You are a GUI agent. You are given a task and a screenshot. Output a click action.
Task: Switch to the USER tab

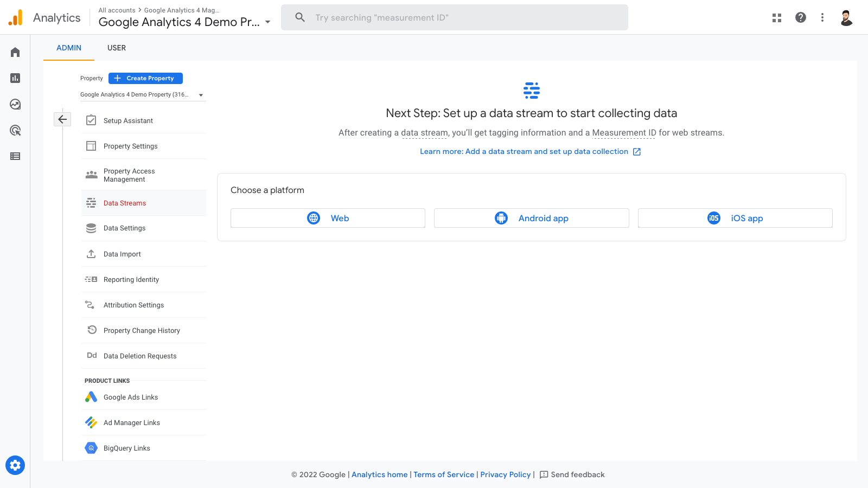117,48
